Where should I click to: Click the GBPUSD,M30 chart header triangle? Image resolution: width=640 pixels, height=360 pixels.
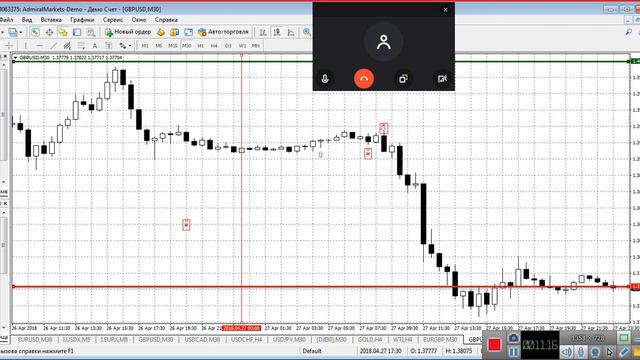[x=15, y=58]
